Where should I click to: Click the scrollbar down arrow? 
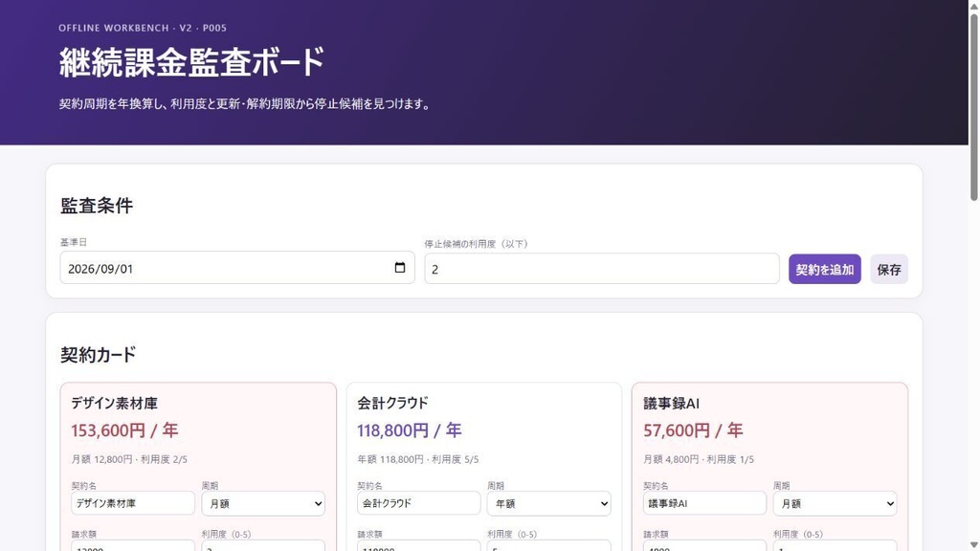pos(973,545)
